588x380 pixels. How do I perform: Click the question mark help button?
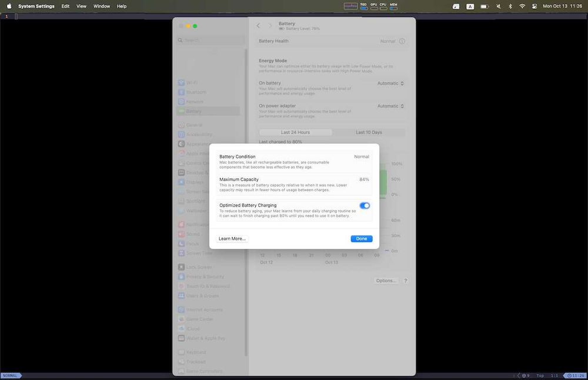pos(405,281)
